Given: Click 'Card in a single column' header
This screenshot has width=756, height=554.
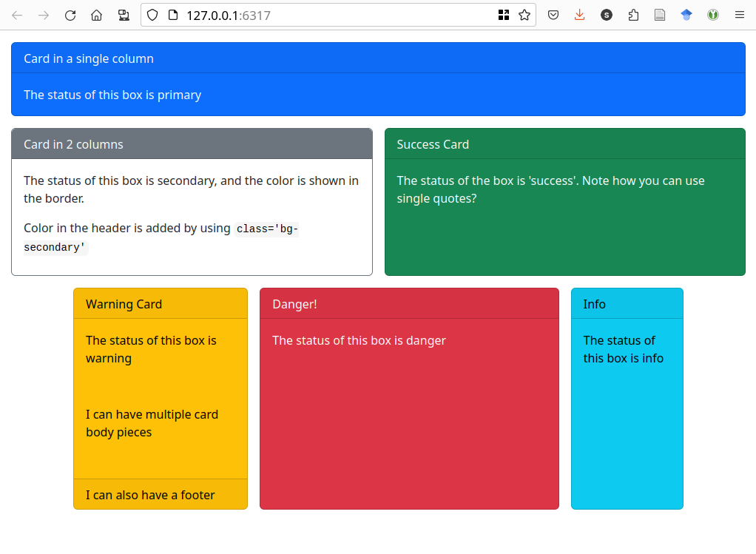Looking at the screenshot, I should pos(378,58).
